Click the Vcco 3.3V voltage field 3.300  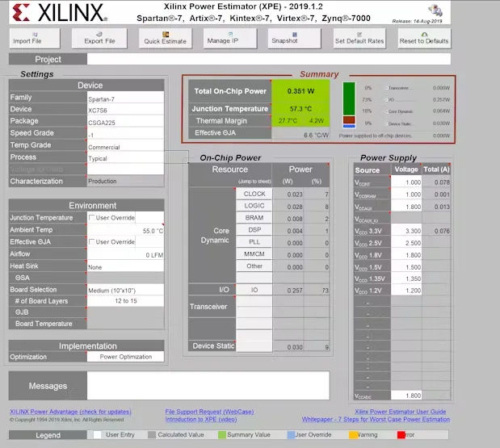click(x=406, y=230)
